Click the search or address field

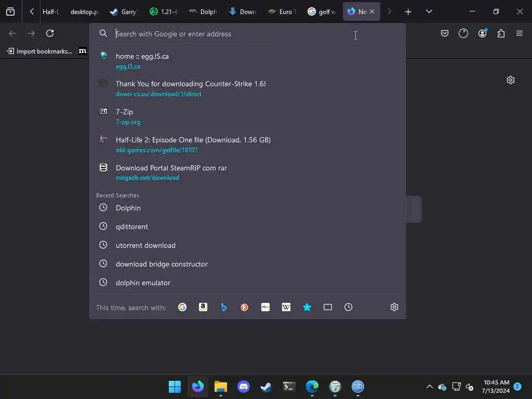248,34
